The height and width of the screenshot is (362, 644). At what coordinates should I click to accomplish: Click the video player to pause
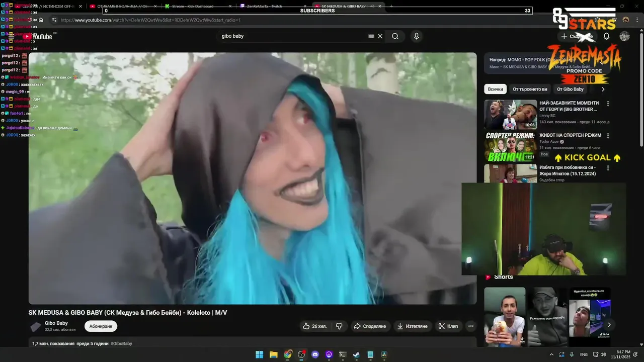tap(253, 178)
